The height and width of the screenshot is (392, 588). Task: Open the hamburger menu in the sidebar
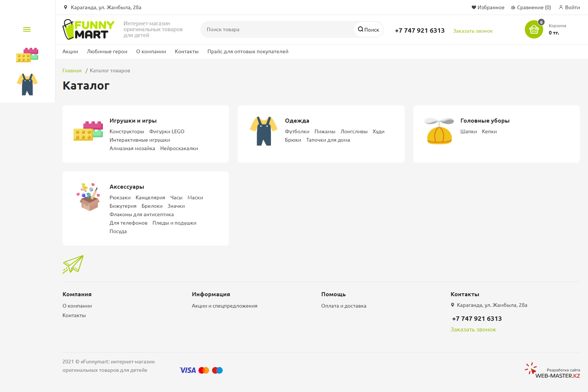click(27, 29)
